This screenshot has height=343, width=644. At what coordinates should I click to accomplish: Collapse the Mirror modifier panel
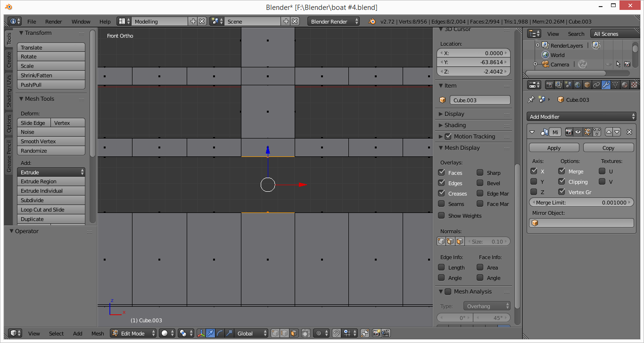[x=532, y=132]
